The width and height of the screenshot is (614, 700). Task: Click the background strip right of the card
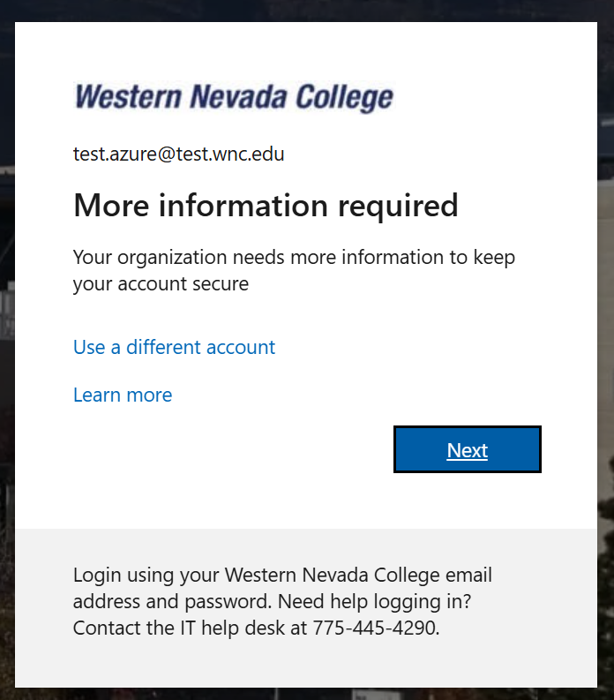tap(605, 353)
